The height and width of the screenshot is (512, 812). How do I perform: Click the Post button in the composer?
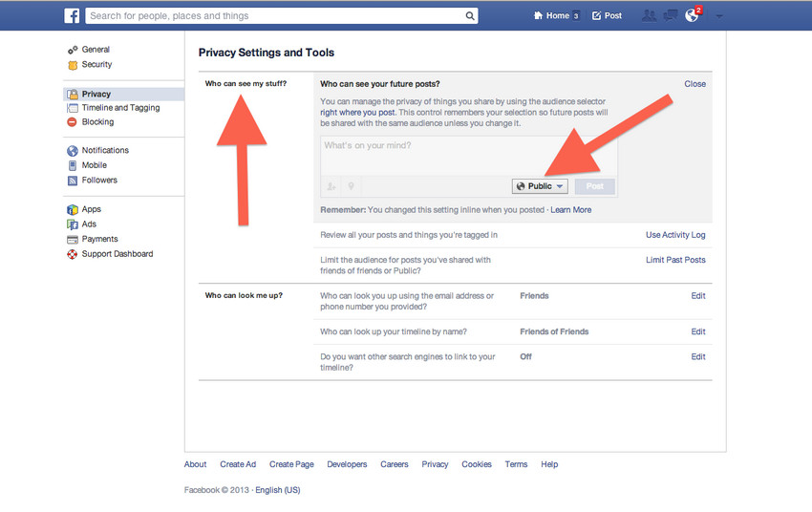595,186
